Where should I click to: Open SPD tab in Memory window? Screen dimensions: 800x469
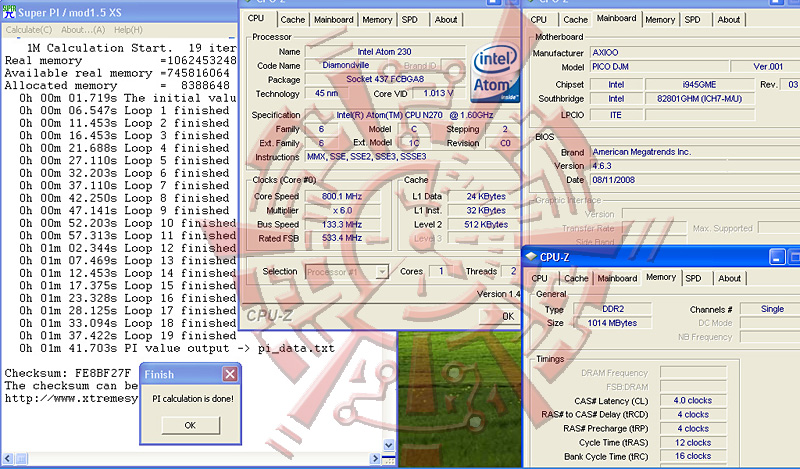pyautogui.click(x=693, y=278)
